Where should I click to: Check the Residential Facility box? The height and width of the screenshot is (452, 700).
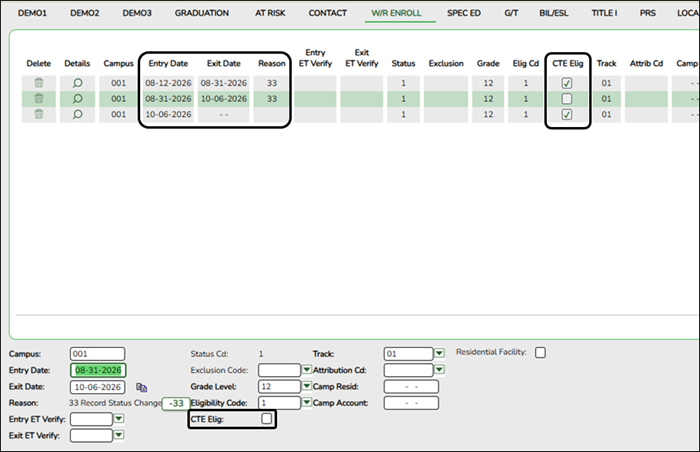(540, 352)
